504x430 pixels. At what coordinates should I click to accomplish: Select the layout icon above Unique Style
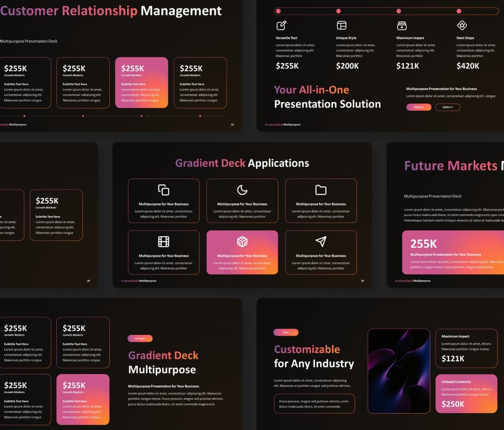(342, 25)
